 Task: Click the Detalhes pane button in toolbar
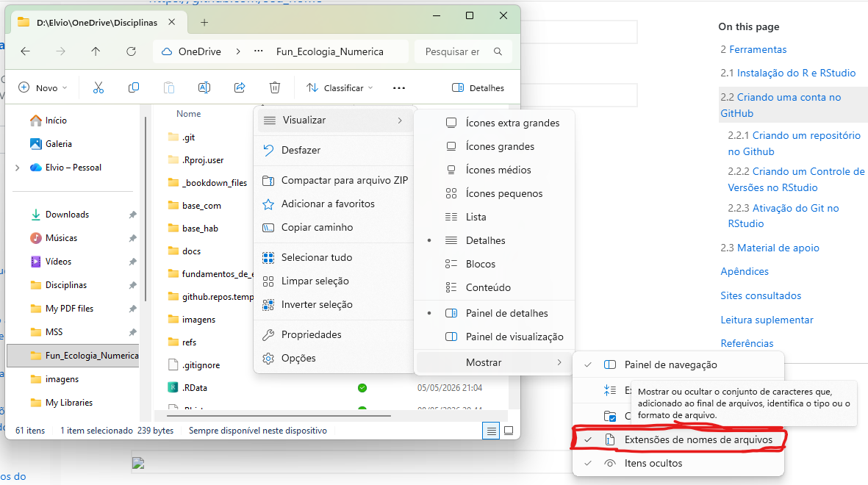pyautogui.click(x=478, y=87)
